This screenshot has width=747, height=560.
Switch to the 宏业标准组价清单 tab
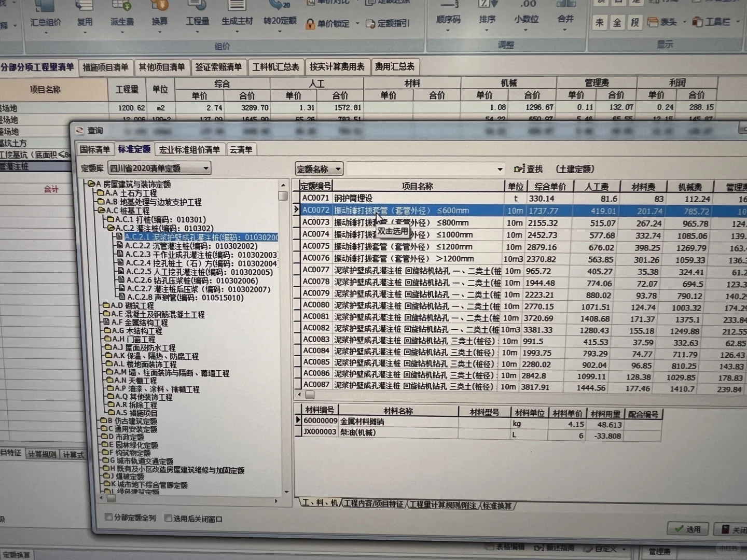[x=189, y=149]
